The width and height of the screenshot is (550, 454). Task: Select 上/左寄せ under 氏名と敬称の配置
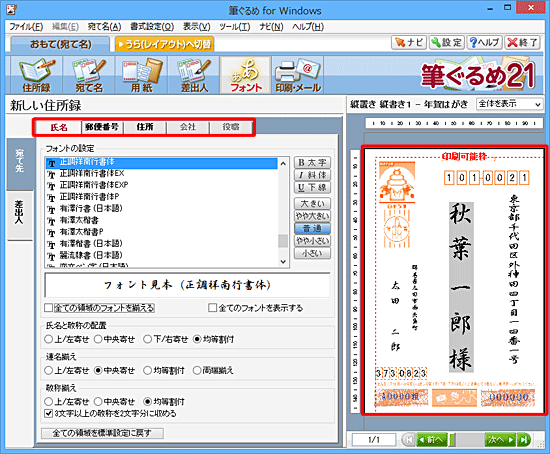48,339
